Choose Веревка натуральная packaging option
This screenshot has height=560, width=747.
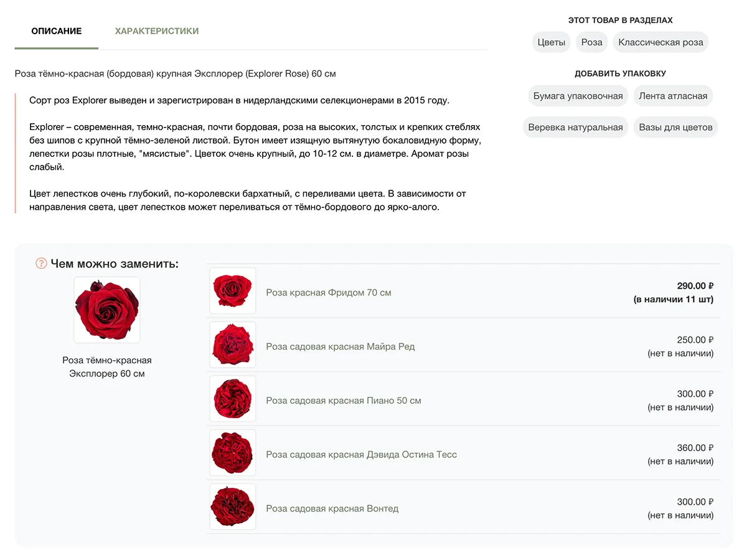click(x=575, y=128)
